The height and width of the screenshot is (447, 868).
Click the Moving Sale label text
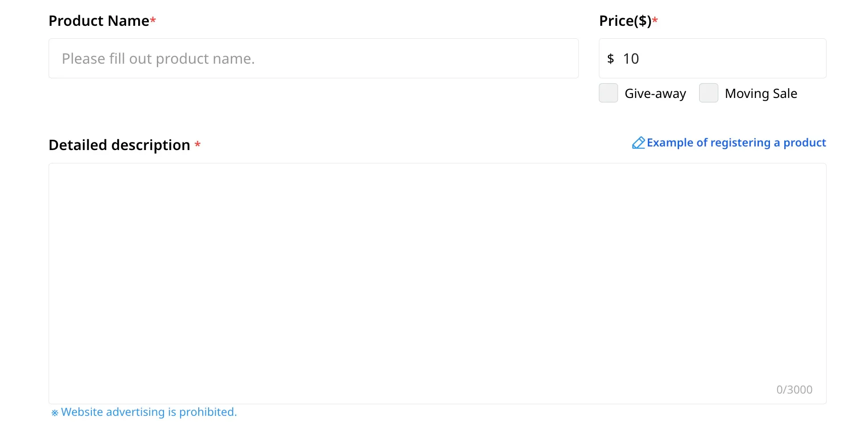click(761, 93)
